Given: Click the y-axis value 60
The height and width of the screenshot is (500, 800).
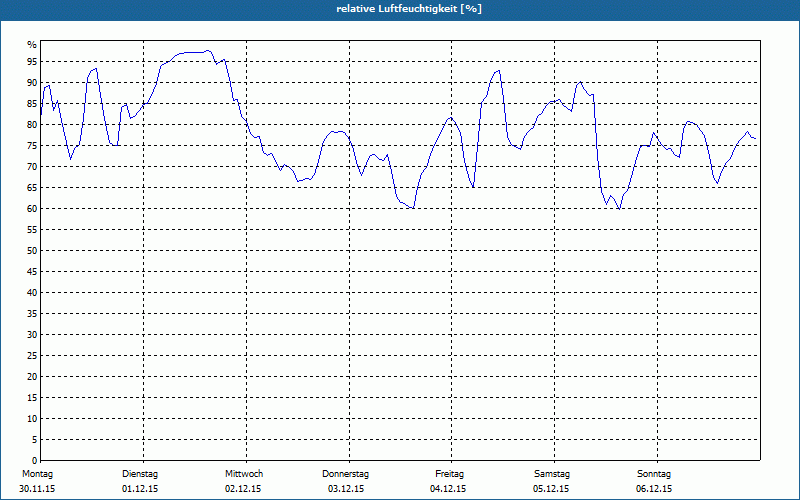Looking at the screenshot, I should click(x=32, y=209).
